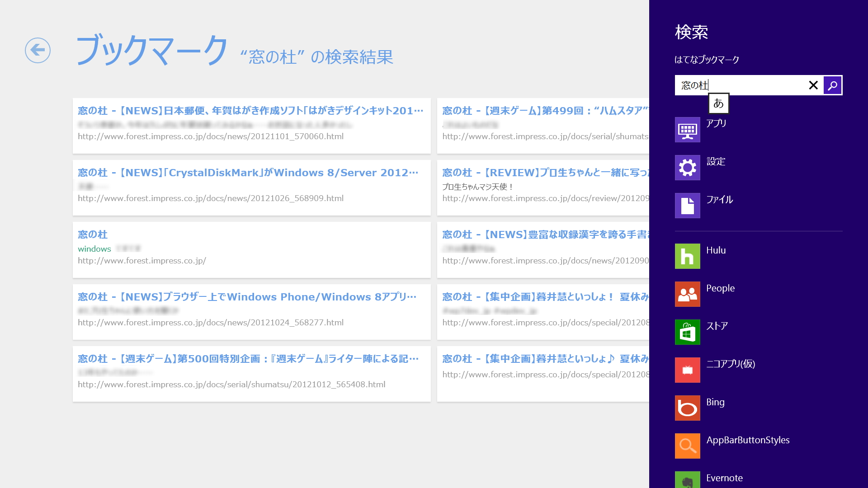Screen dimensions: 868x488
Task: Switch search to アプリ (Apps)
Action: (x=687, y=130)
